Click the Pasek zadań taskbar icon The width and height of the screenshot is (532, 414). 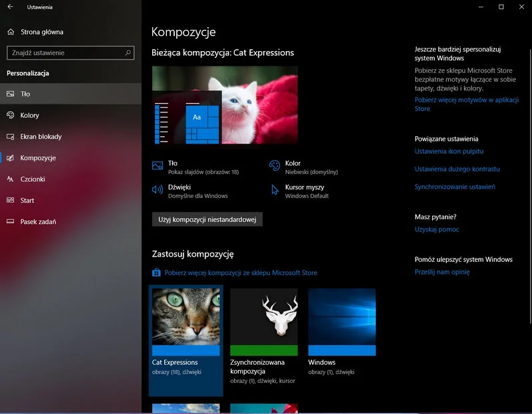[11, 222]
